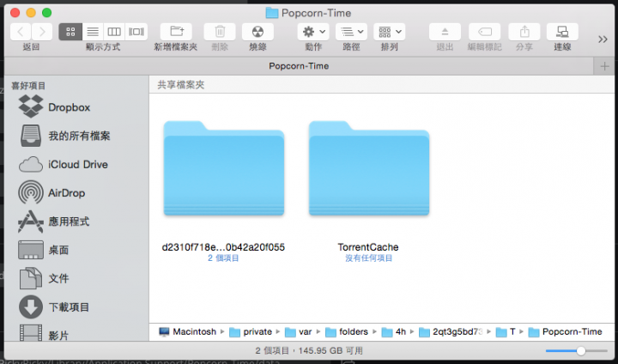Image resolution: width=618 pixels, height=364 pixels.
Task: Click the eject toolbar icon
Action: pyautogui.click(x=445, y=32)
